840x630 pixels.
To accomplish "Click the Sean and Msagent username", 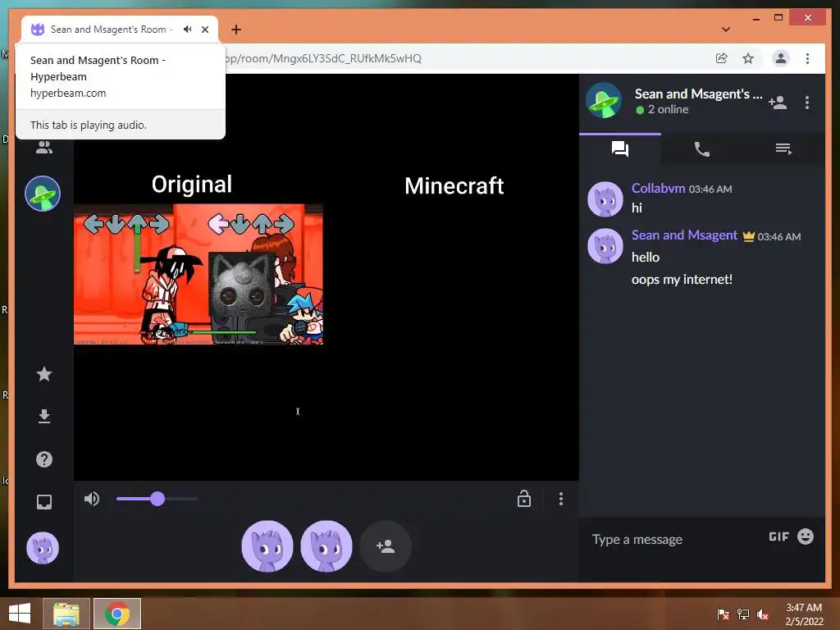I will point(684,235).
